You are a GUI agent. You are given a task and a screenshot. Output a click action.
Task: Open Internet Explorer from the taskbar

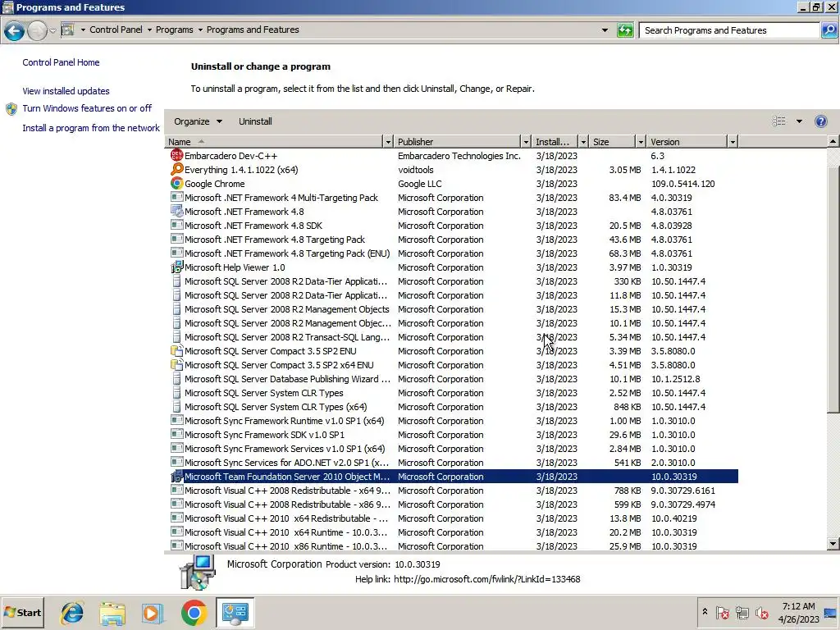tap(72, 612)
